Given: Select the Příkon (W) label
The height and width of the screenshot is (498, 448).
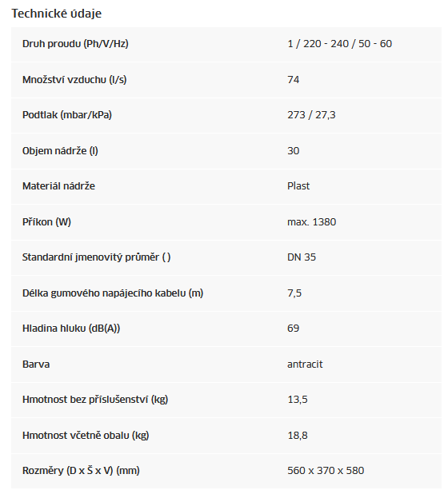Looking at the screenshot, I should click(46, 222).
